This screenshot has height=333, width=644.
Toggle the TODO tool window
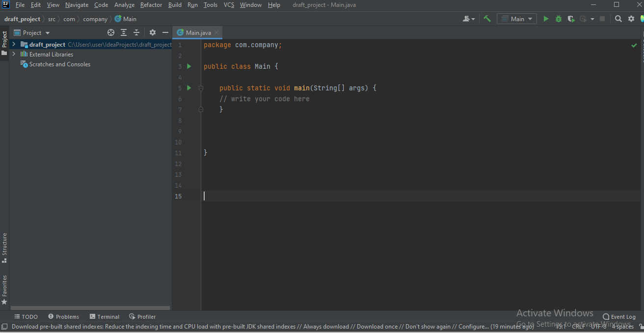click(26, 316)
